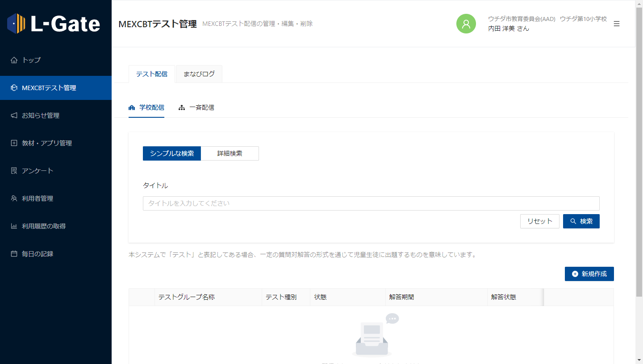Click the L-Gate logo icon
The image size is (643, 364).
(17, 23)
